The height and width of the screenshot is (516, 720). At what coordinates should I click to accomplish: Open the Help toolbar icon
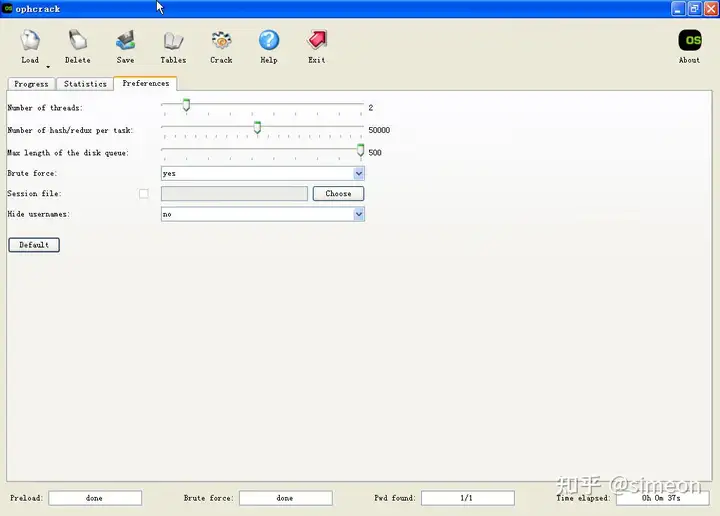pos(269,40)
